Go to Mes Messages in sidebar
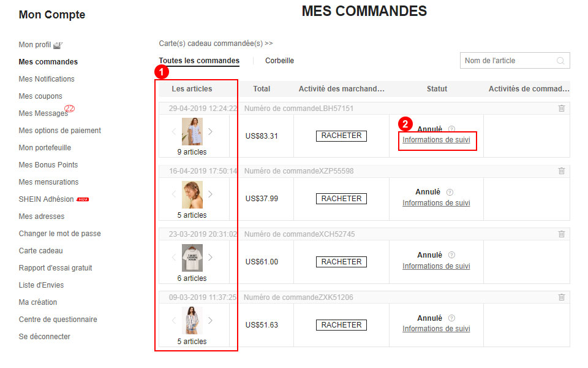 (43, 113)
